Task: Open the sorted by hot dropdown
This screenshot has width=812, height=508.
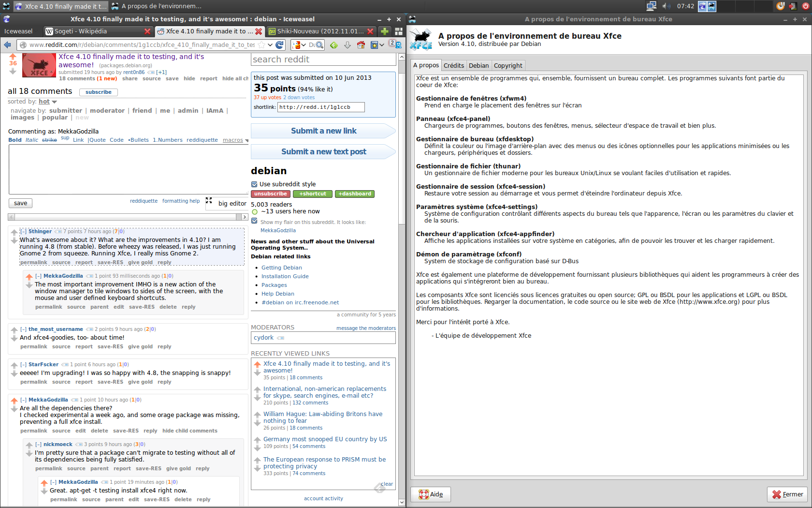Action: click(x=48, y=102)
